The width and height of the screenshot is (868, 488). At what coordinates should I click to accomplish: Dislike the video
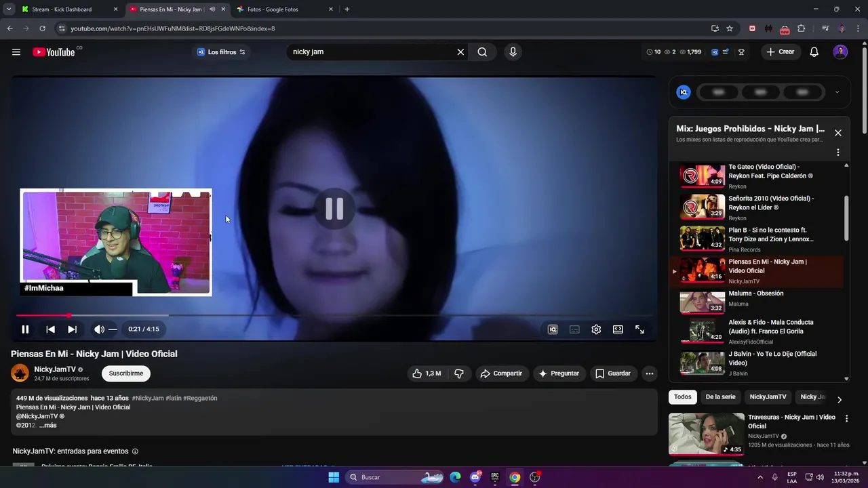pyautogui.click(x=459, y=373)
